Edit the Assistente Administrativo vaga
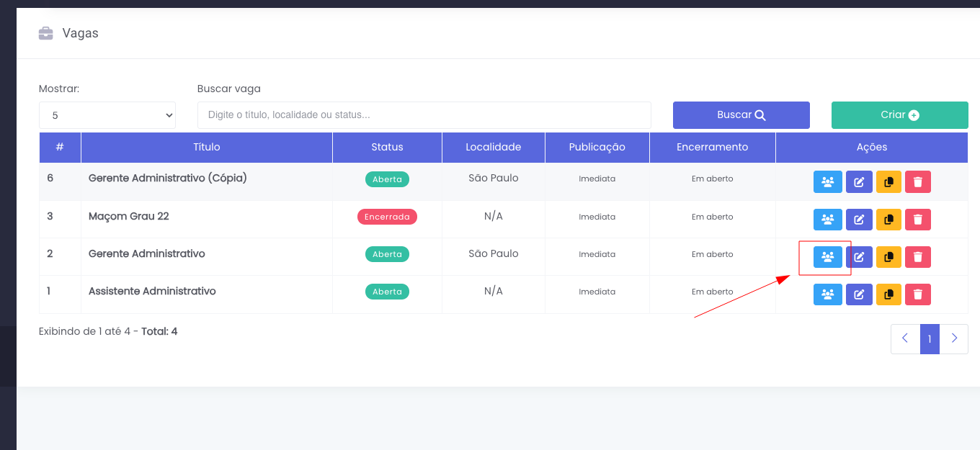Image resolution: width=980 pixels, height=450 pixels. click(859, 294)
